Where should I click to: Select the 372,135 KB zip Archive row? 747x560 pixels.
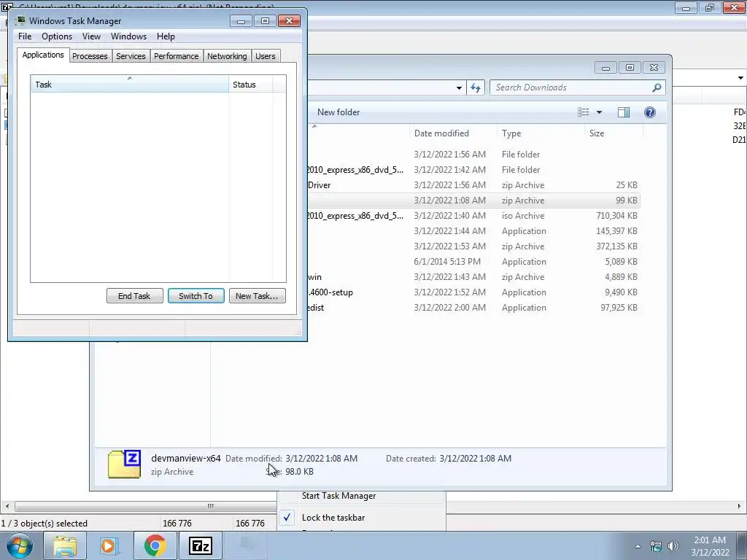473,246
